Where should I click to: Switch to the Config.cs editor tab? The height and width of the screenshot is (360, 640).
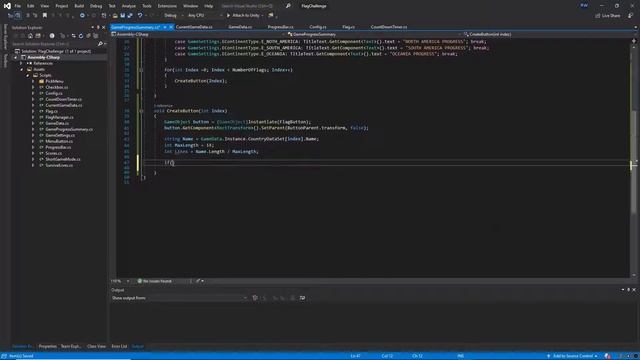(x=318, y=27)
